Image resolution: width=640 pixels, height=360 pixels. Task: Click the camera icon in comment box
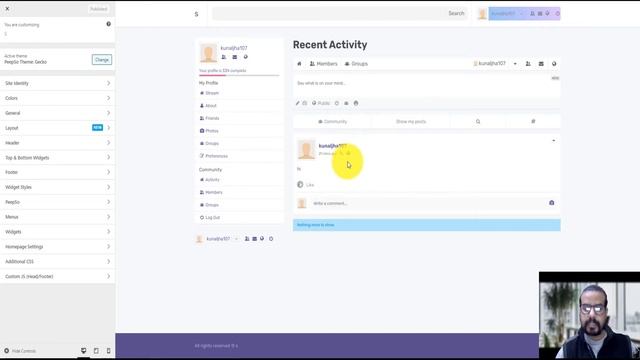[x=551, y=203]
